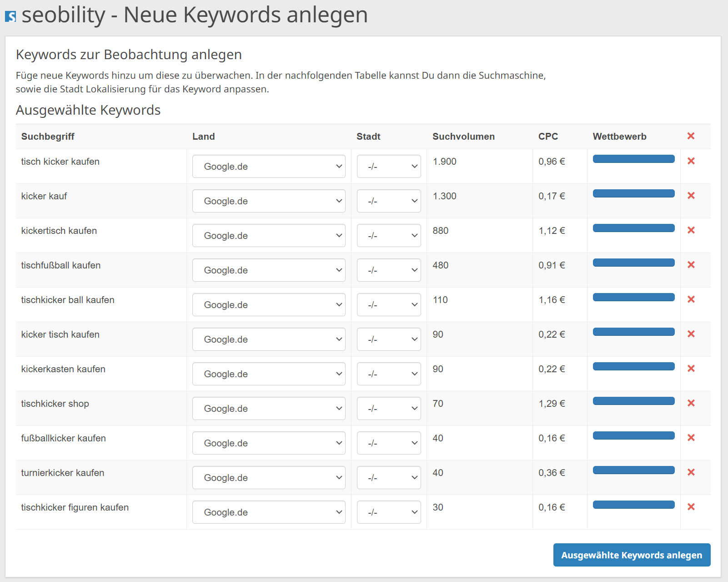728x582 pixels.
Task: Click CPC value '0,96 €'
Action: tap(552, 162)
